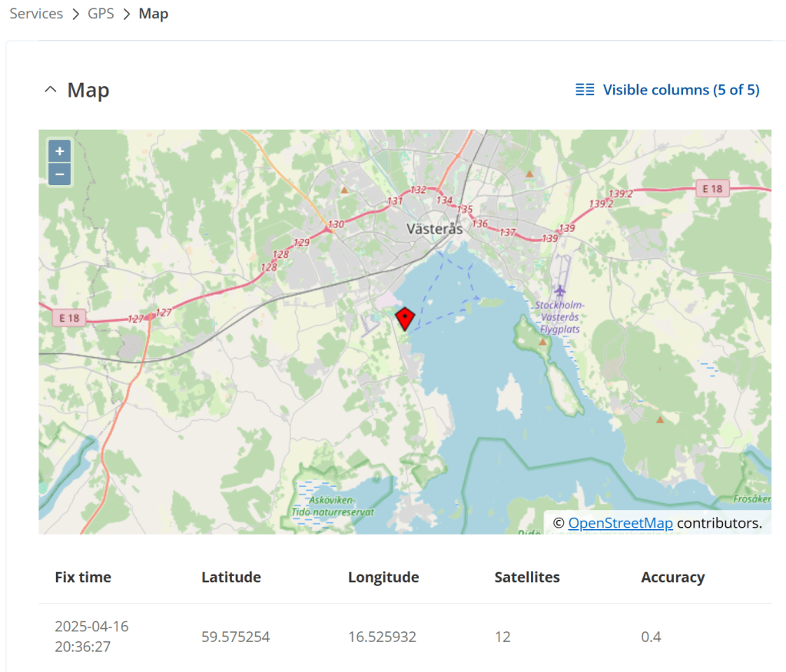Click the Fix time column header

[83, 578]
